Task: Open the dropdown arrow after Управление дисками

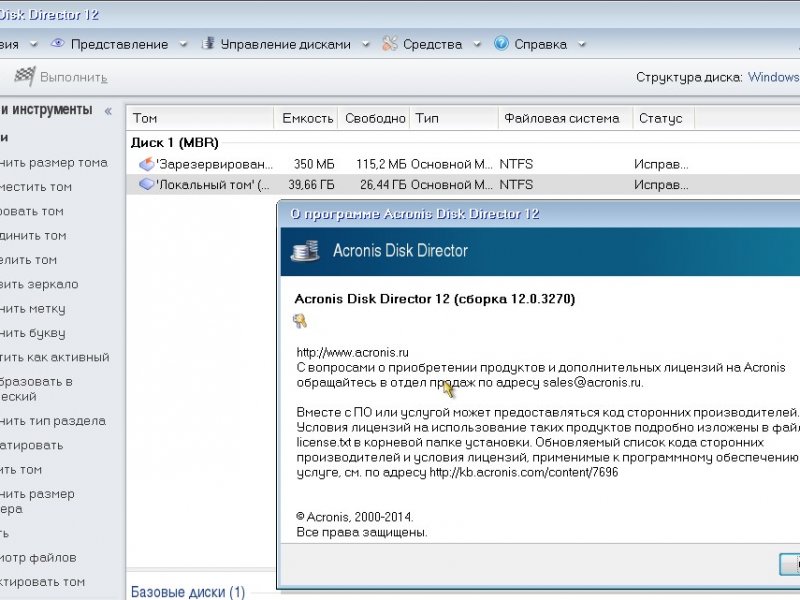Action: 366,44
